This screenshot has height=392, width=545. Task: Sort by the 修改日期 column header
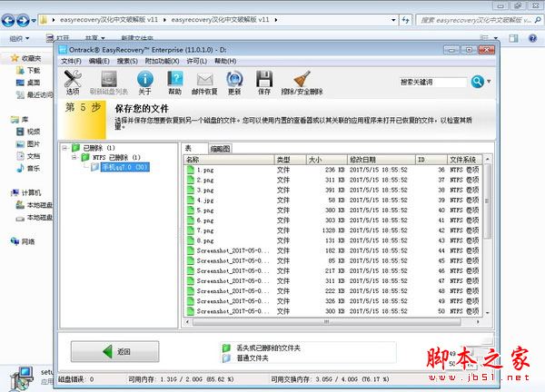tap(381, 160)
